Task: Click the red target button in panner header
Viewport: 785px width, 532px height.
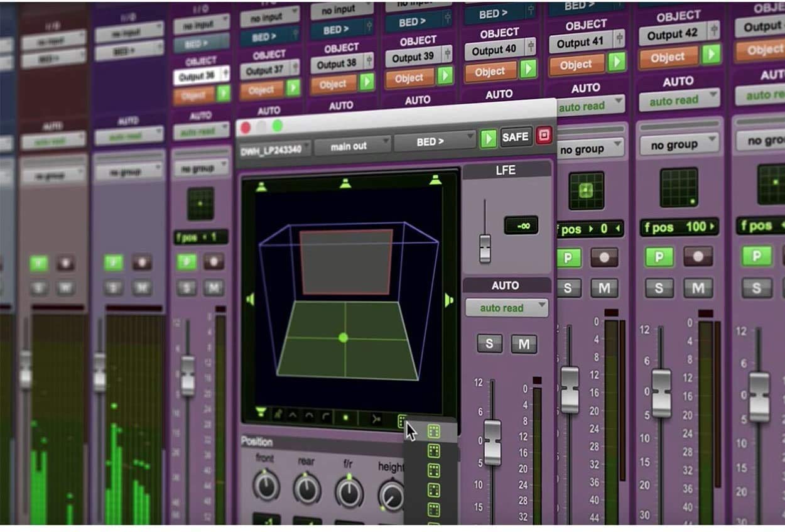Action: coord(544,136)
